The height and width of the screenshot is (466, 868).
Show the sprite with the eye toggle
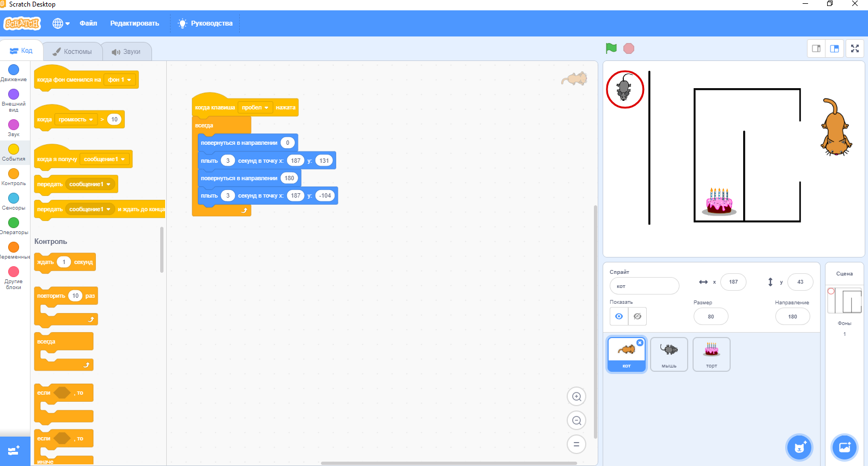(x=619, y=316)
